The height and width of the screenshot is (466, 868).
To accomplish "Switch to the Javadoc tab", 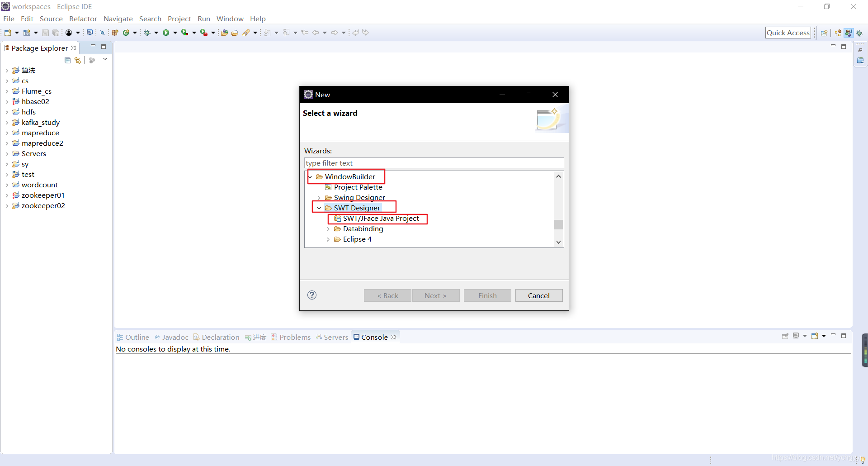I will click(171, 337).
